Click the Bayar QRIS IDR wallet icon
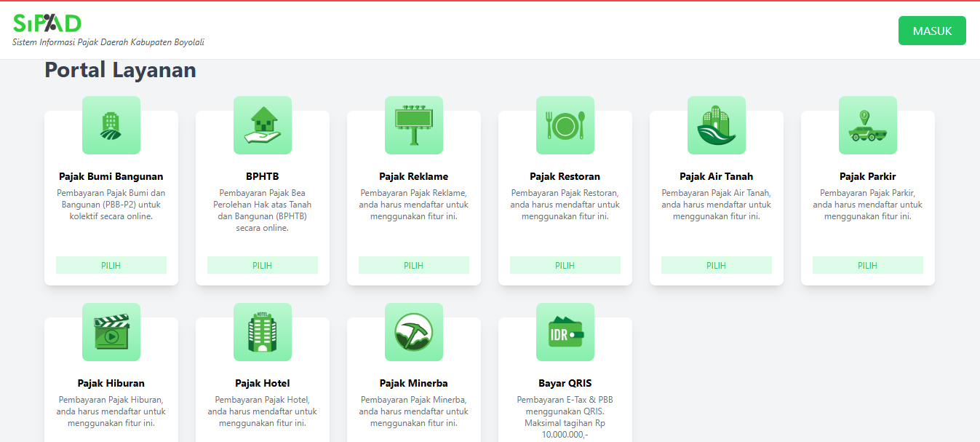This screenshot has height=442, width=980. [565, 332]
